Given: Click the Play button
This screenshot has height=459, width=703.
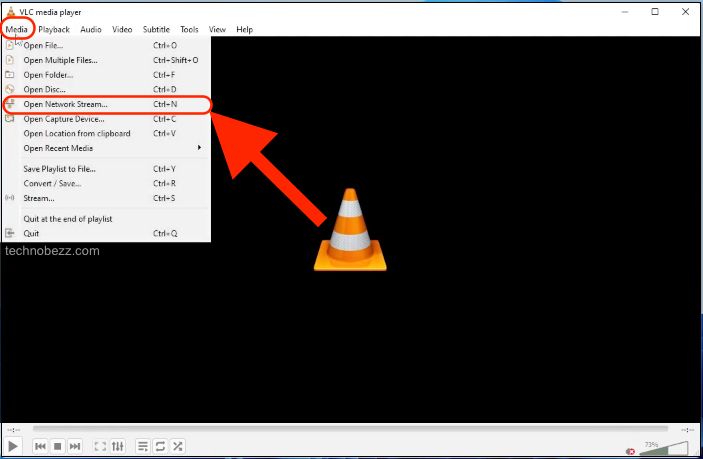Looking at the screenshot, I should (13, 446).
